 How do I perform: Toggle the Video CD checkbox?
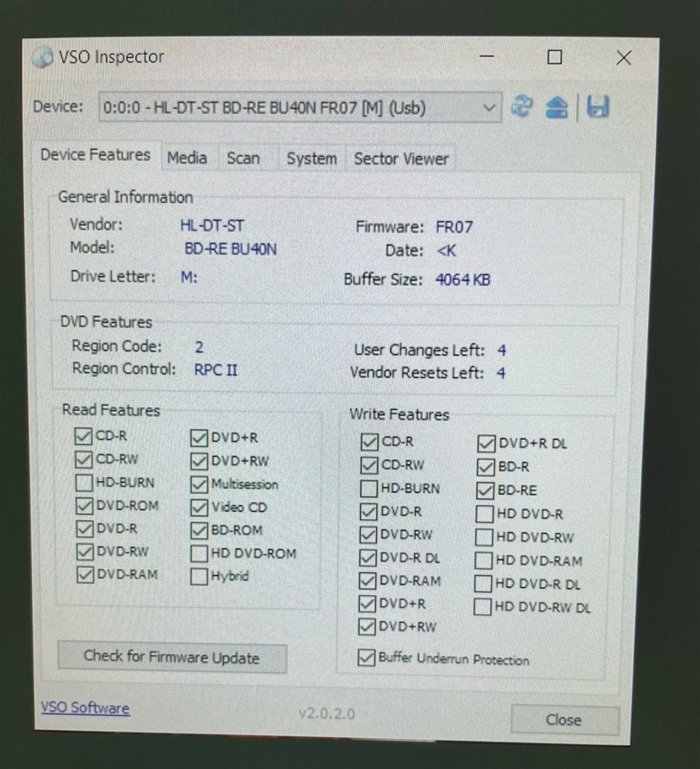click(199, 508)
